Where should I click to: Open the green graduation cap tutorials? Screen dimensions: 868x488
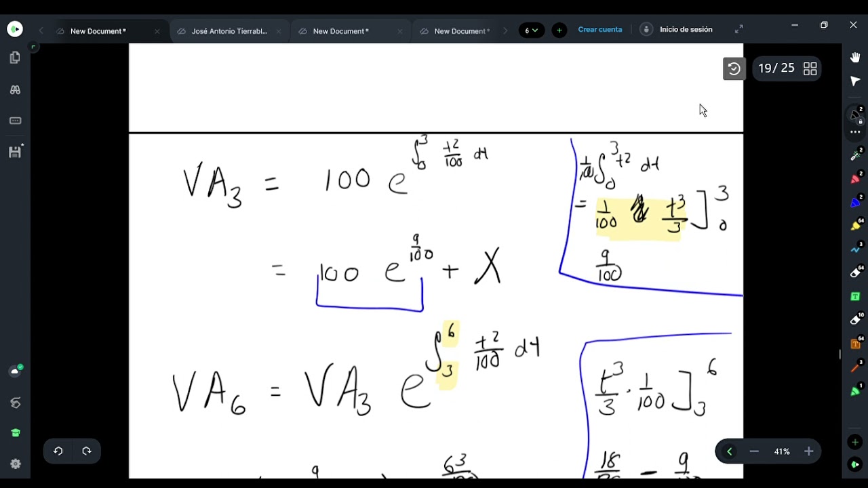click(16, 433)
